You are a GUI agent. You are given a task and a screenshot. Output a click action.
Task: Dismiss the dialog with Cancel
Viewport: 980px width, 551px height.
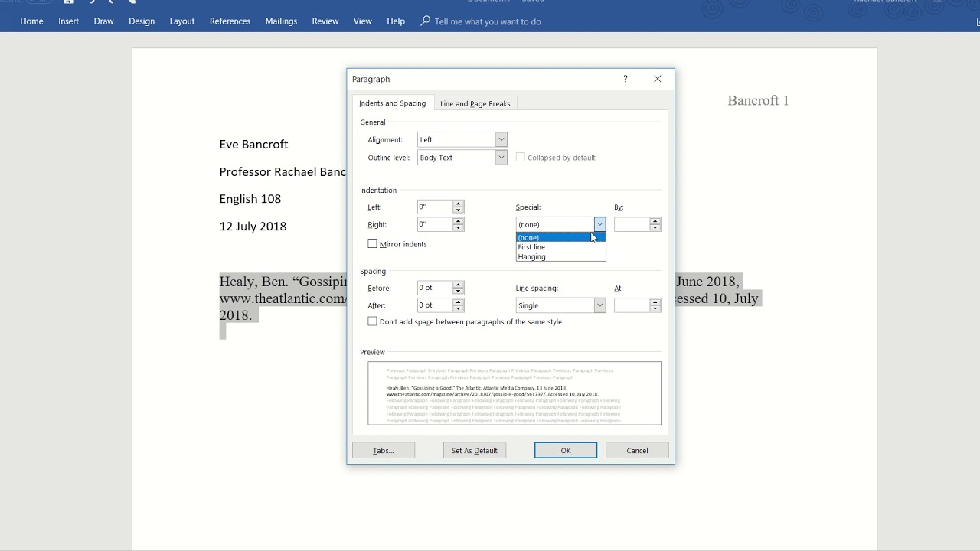[637, 451]
